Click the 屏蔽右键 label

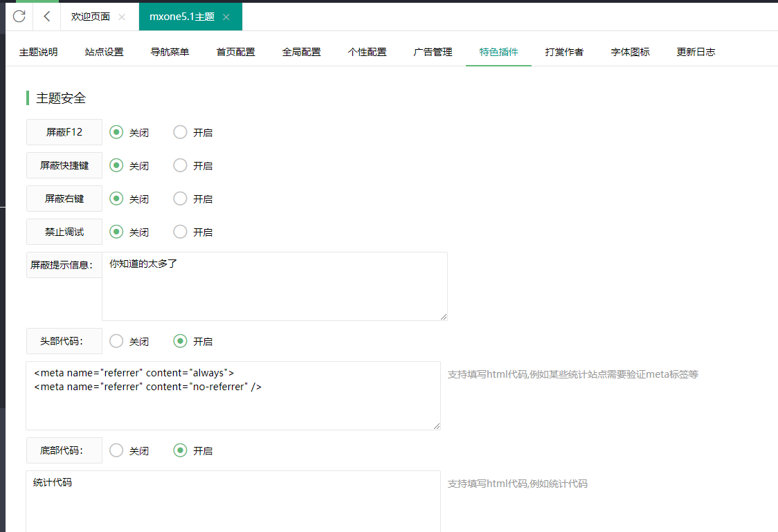64,199
